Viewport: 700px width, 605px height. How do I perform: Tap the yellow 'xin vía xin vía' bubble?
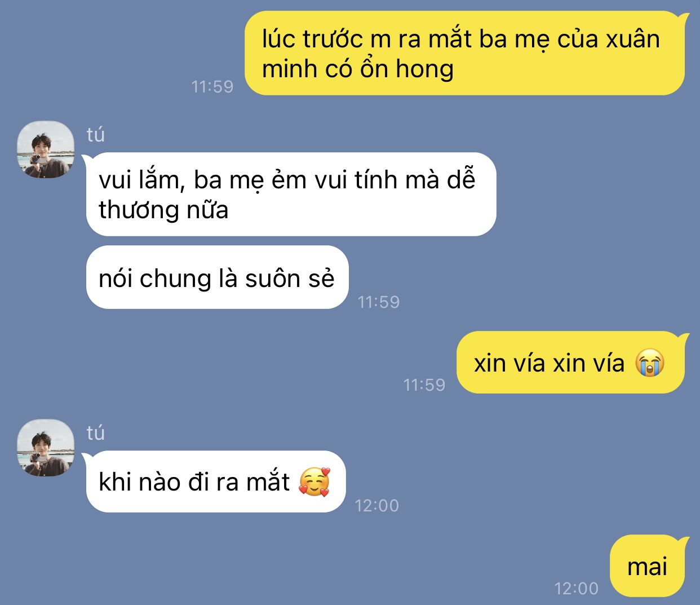click(x=573, y=363)
